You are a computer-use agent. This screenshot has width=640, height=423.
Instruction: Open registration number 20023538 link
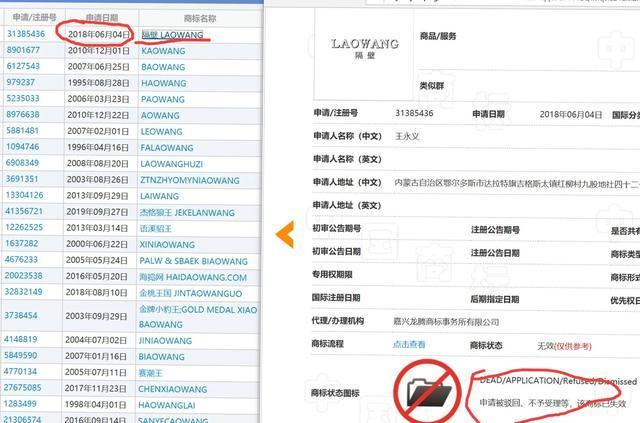click(24, 276)
